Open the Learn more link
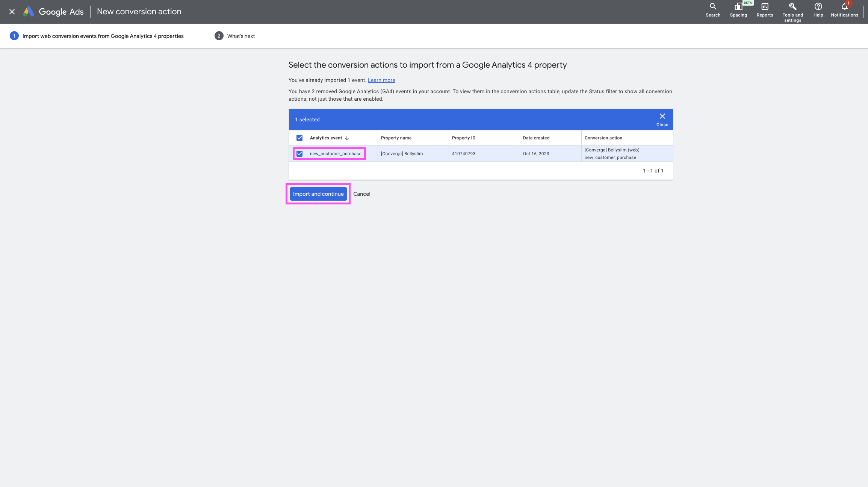Viewport: 868px width, 487px height. pyautogui.click(x=381, y=80)
